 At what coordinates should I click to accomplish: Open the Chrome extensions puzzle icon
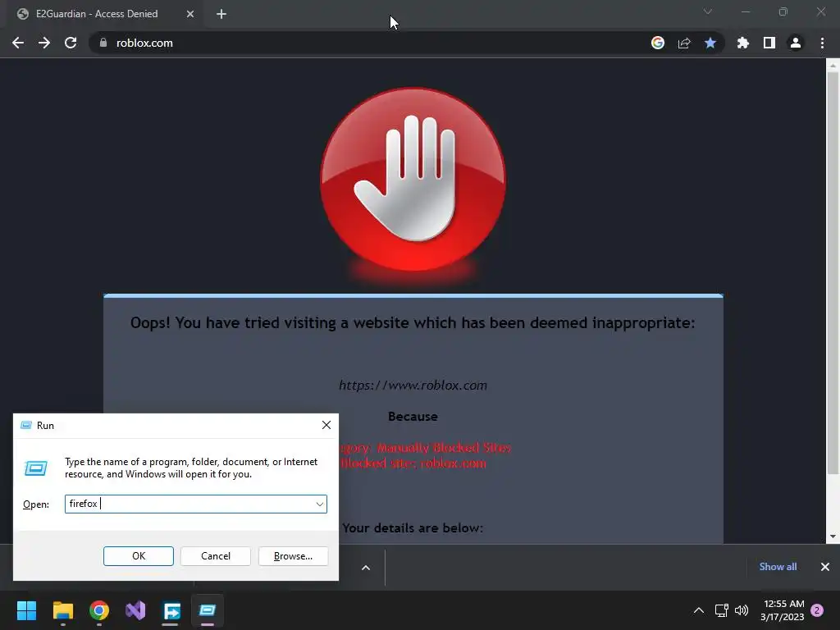743,43
